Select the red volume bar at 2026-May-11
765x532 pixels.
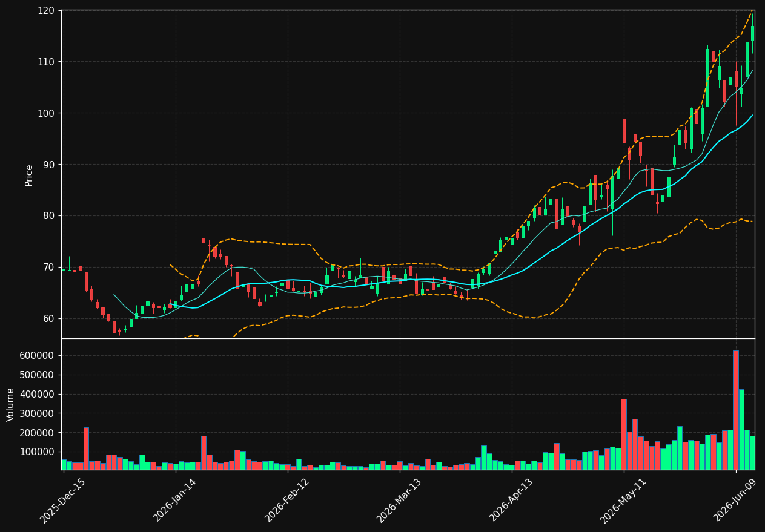[624, 435]
